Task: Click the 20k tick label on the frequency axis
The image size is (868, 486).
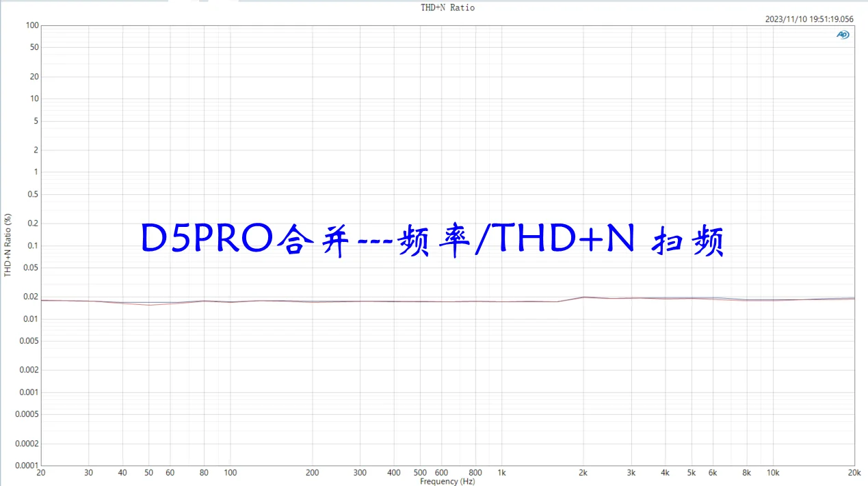Action: (854, 473)
